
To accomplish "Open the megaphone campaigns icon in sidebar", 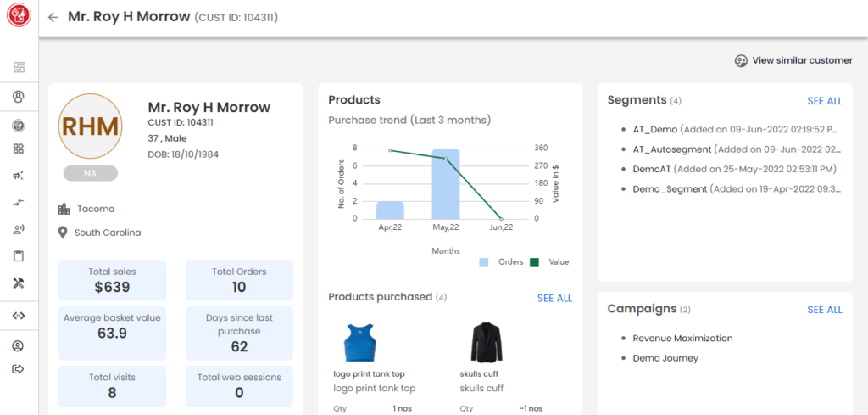I will (19, 176).
